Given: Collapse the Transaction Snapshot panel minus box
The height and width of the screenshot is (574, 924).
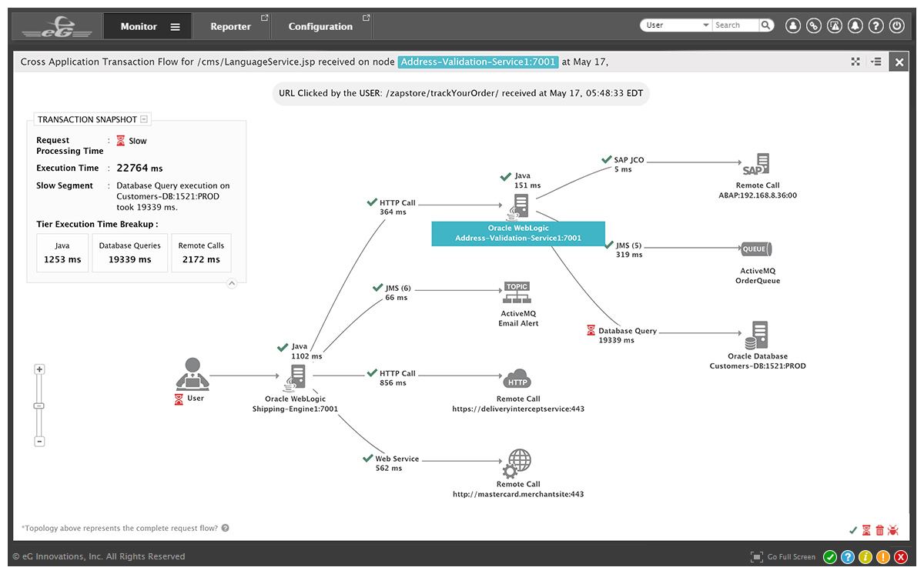Looking at the screenshot, I should pos(145,119).
